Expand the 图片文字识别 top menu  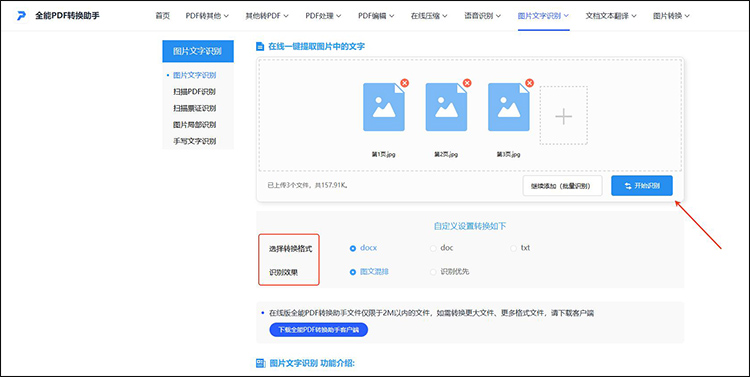point(543,16)
